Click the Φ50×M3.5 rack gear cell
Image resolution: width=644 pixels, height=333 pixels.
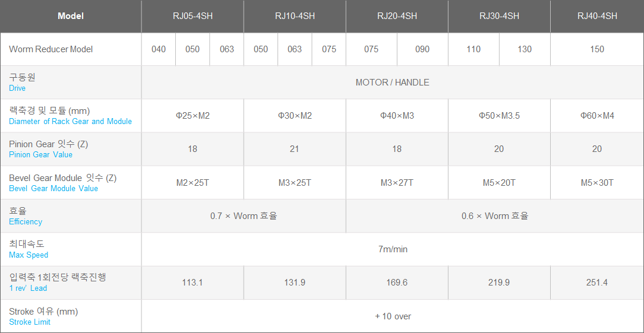(x=499, y=116)
